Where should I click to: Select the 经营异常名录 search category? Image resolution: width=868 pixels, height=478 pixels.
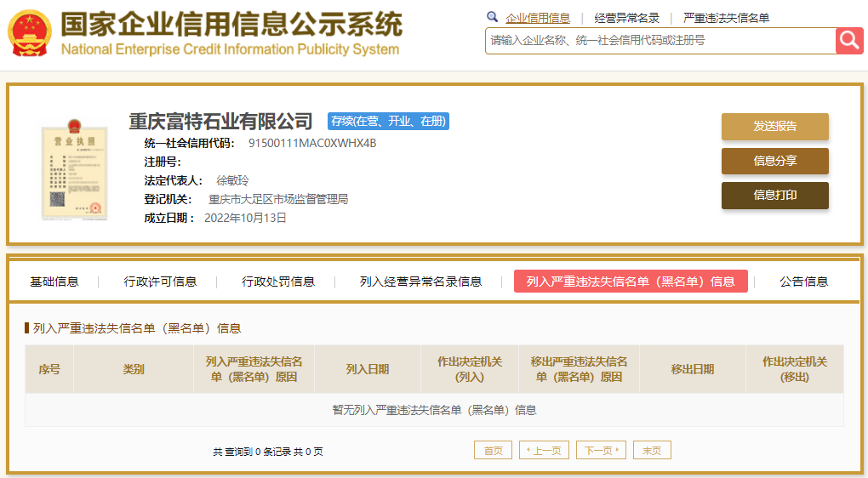(x=626, y=18)
